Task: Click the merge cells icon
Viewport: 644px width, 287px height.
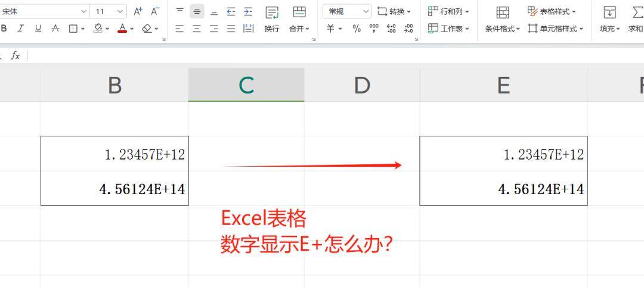Action: tap(299, 13)
